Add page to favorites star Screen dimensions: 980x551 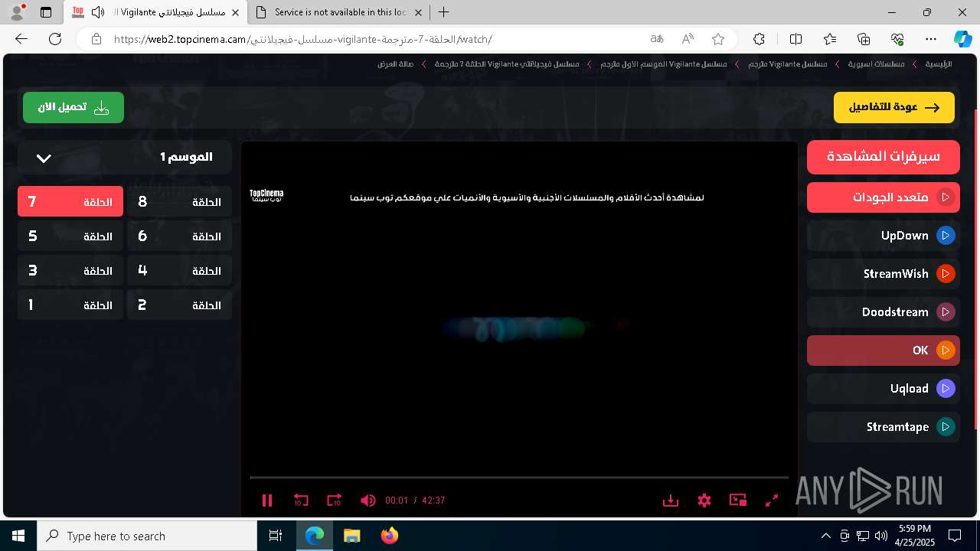coord(718,39)
